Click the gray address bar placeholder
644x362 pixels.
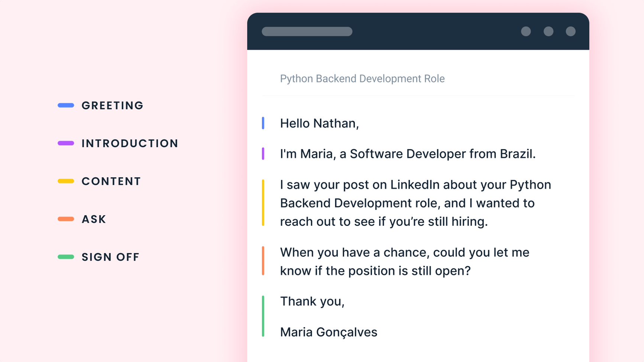pyautogui.click(x=307, y=32)
